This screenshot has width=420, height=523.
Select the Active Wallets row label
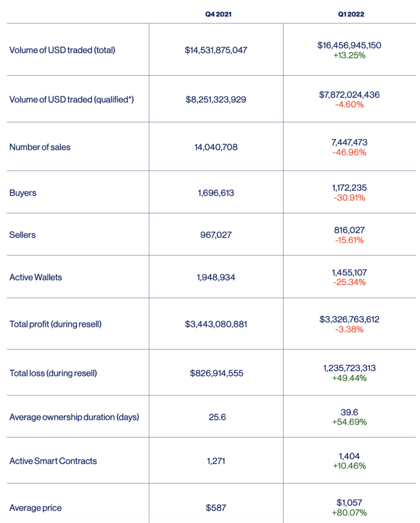click(x=36, y=277)
